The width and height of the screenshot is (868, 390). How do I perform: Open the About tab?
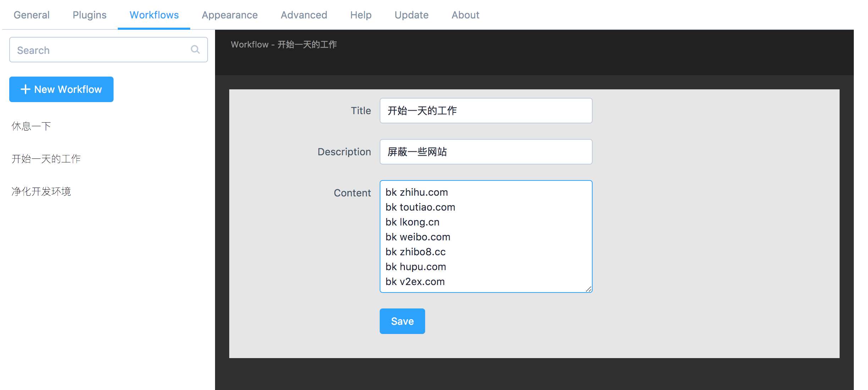pyautogui.click(x=465, y=15)
